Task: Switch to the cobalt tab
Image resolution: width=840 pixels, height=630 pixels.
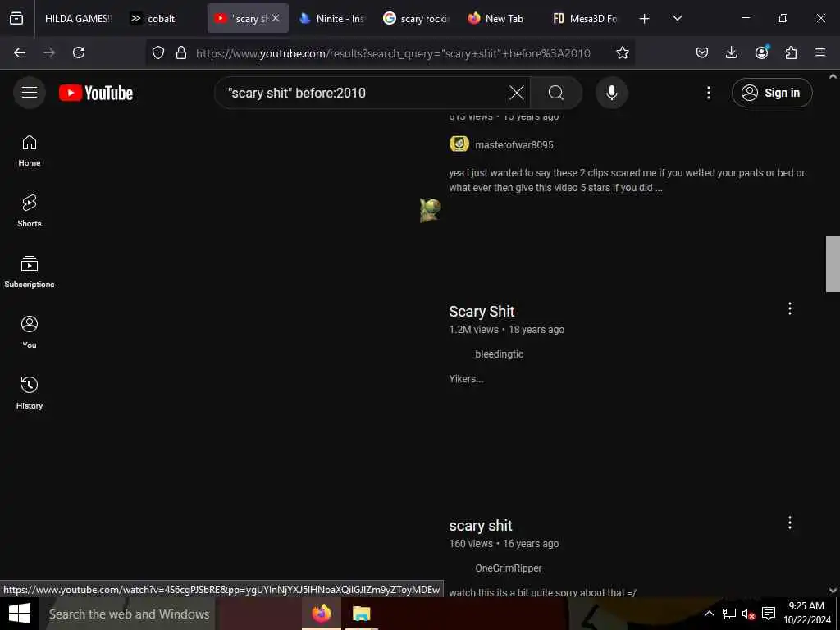Action: tap(163, 18)
